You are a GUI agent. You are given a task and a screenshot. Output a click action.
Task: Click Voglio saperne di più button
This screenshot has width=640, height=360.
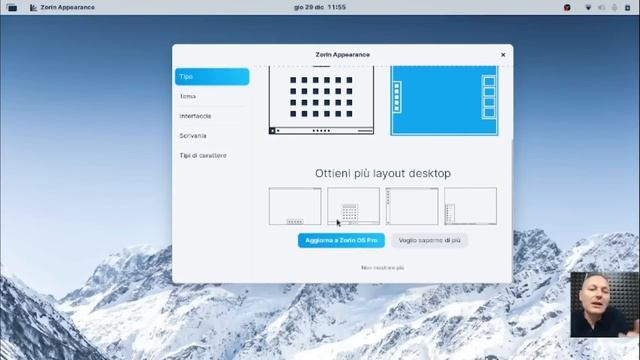[x=429, y=240]
